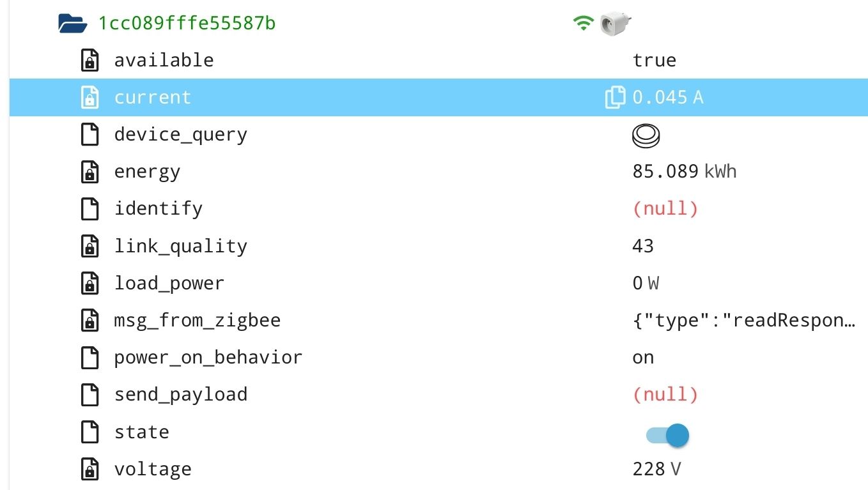The width and height of the screenshot is (868, 490).
Task: Select the voltage state label
Action: pos(153,470)
